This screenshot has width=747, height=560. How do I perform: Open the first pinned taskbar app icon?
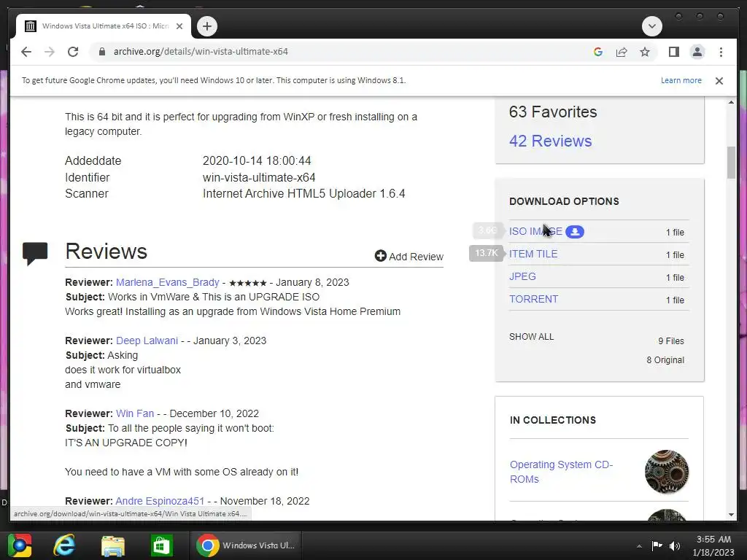[20, 545]
